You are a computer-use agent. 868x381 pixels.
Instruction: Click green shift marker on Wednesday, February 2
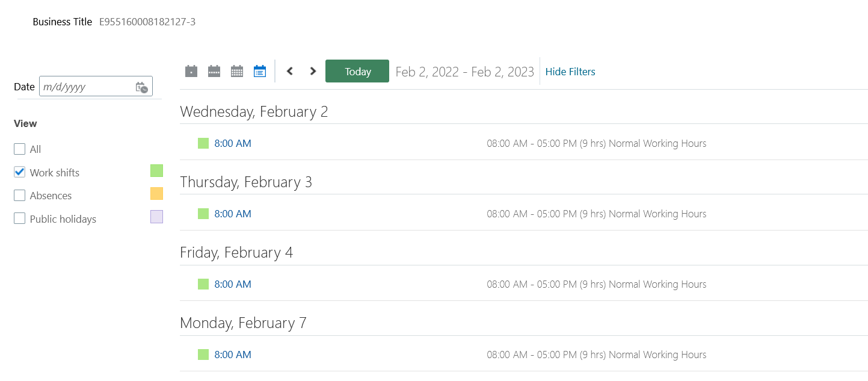[x=203, y=143]
